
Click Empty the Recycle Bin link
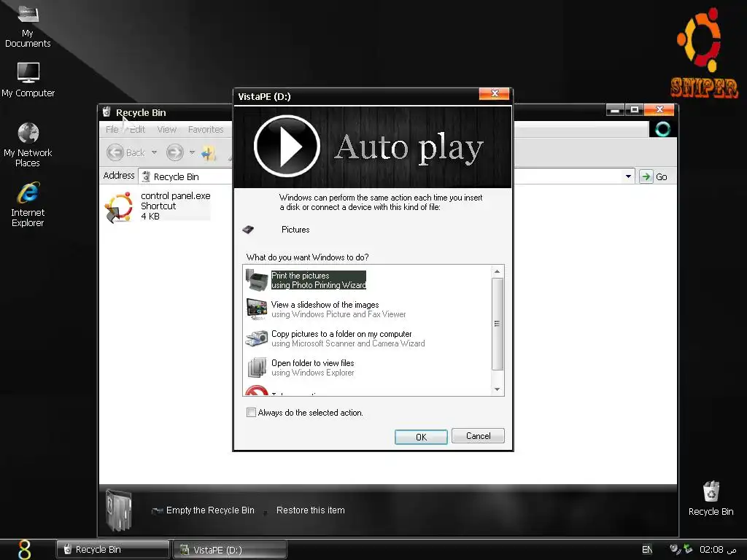tap(210, 510)
